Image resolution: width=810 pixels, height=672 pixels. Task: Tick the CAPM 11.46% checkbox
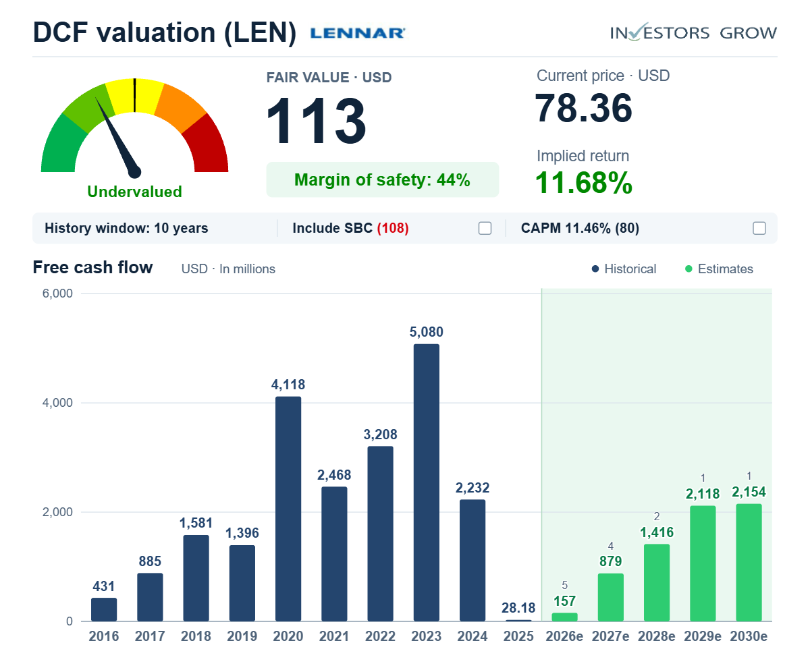pyautogui.click(x=759, y=228)
